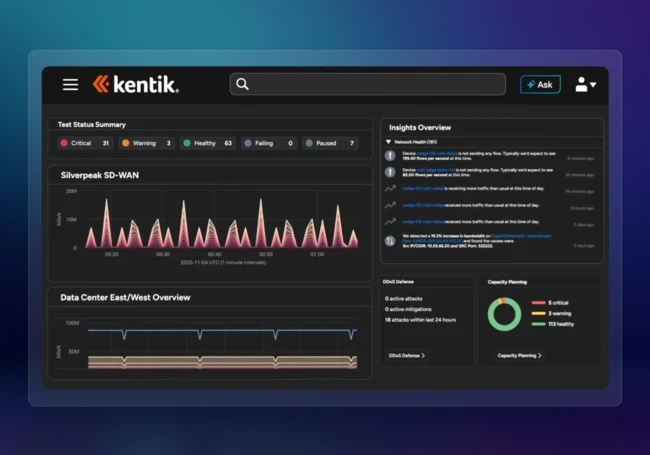The height and width of the screenshot is (455, 650).
Task: Click the Capacity Planning donut chart
Action: click(x=504, y=316)
